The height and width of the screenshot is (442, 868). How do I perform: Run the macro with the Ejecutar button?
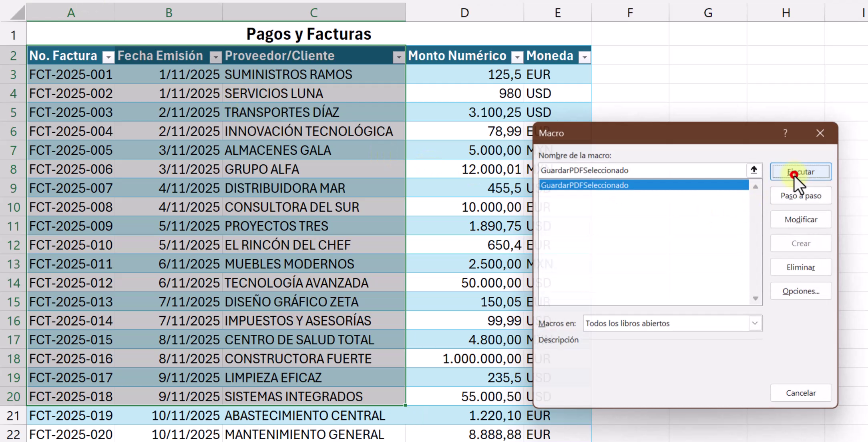coord(800,171)
